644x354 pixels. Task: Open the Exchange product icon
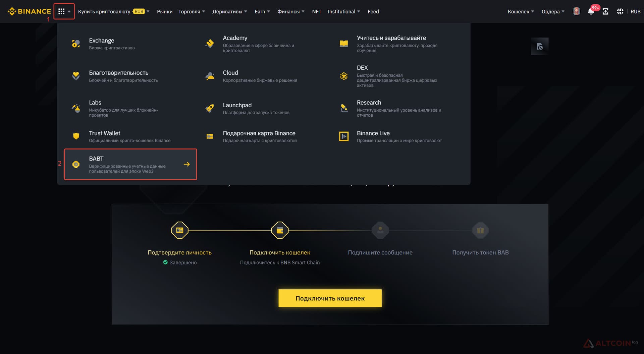tap(76, 44)
